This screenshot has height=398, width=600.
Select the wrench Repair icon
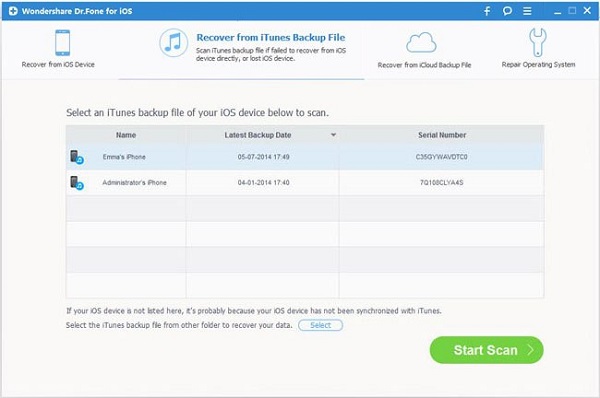click(538, 42)
